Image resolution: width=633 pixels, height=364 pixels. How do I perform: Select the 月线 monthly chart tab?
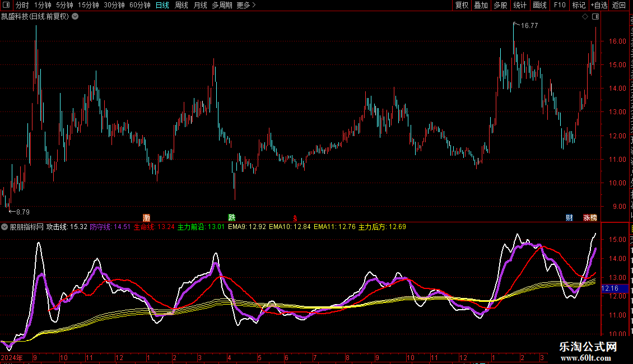tap(200, 5)
